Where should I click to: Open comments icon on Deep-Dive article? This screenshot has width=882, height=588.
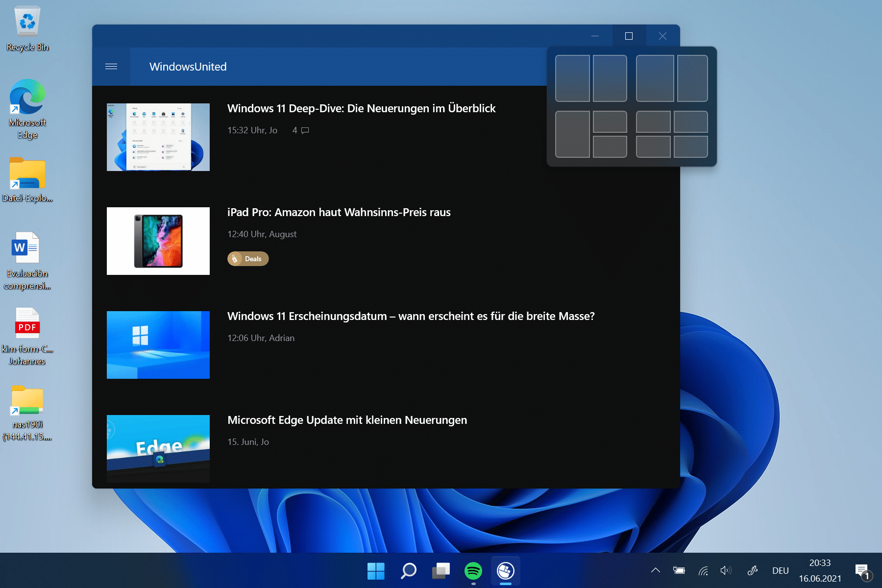[305, 130]
